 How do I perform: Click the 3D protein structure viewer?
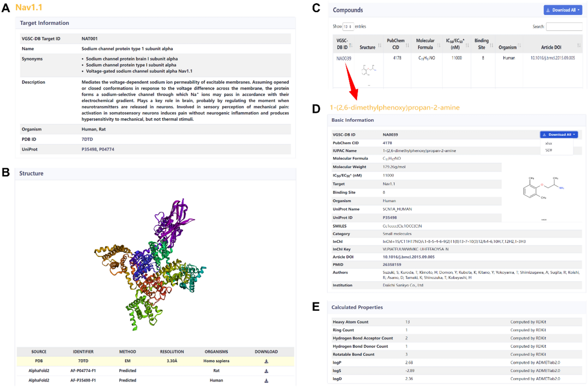coord(150,264)
